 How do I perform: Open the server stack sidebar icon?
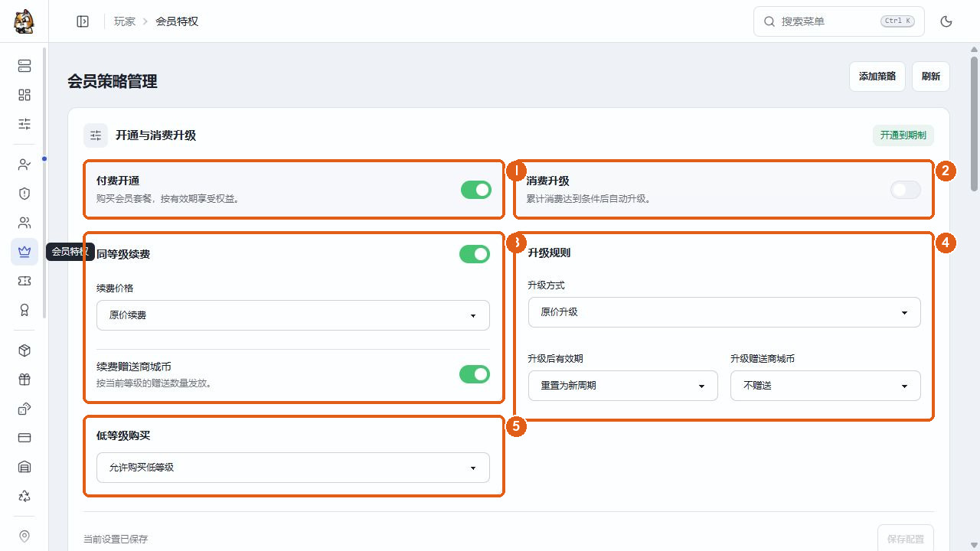(24, 66)
